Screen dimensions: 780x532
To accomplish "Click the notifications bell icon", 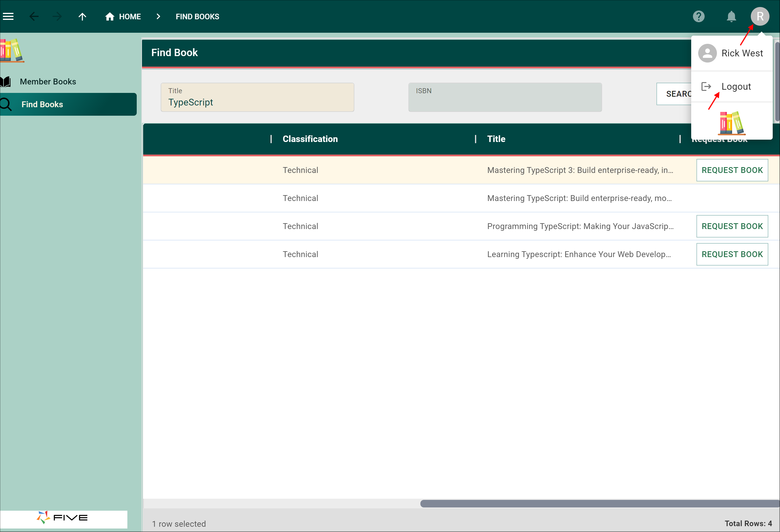I will (x=730, y=16).
